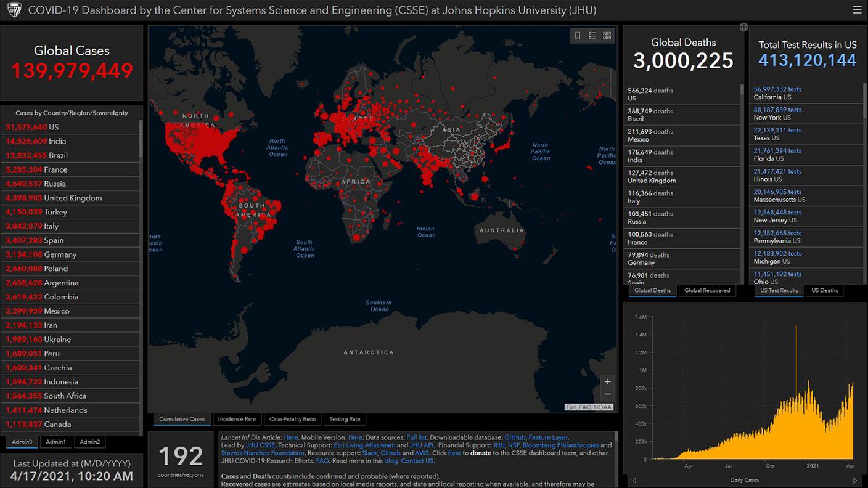Click the JHU shield logo

pos(14,10)
